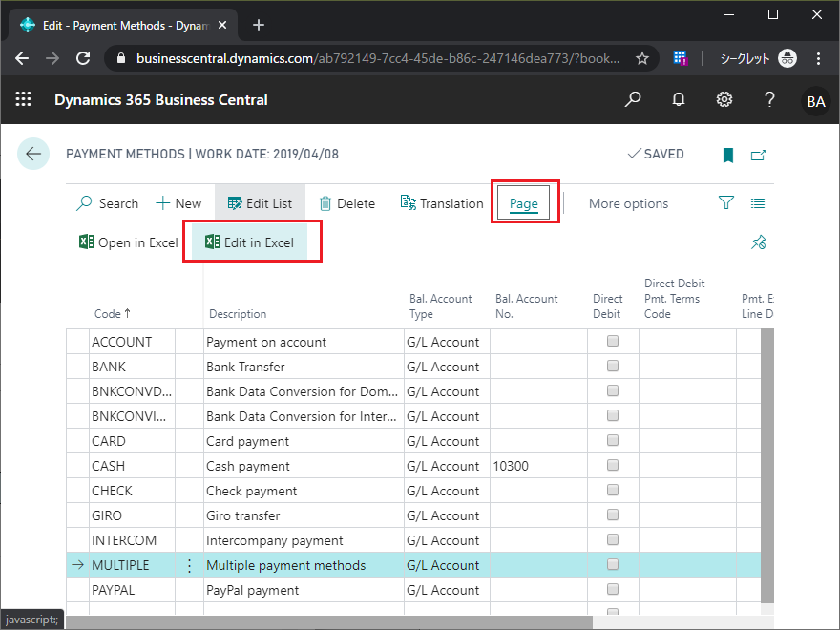Click the Bank Transfer description cell

[304, 367]
